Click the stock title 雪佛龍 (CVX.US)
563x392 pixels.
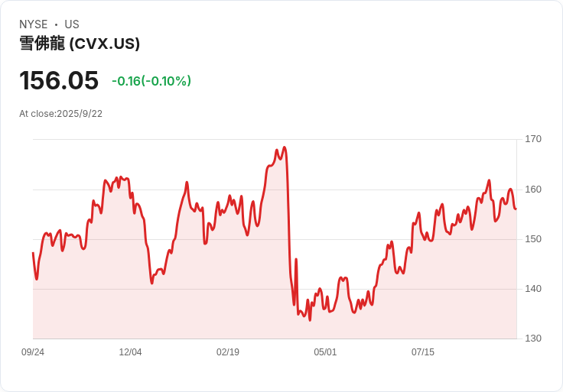tap(80, 44)
